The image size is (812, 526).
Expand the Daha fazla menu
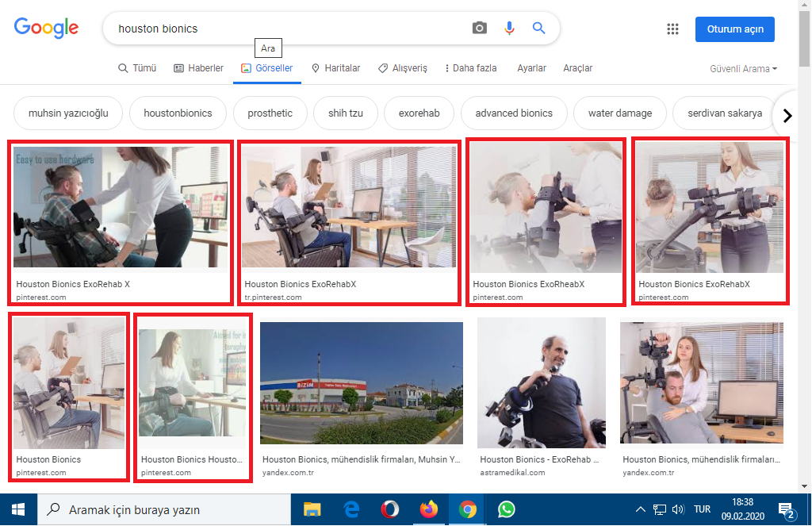click(471, 68)
